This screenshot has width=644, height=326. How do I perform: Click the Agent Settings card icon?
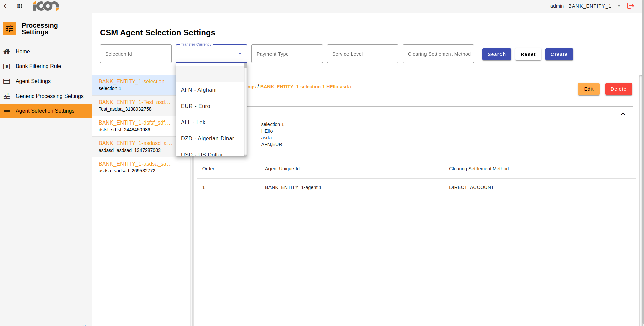tap(7, 81)
